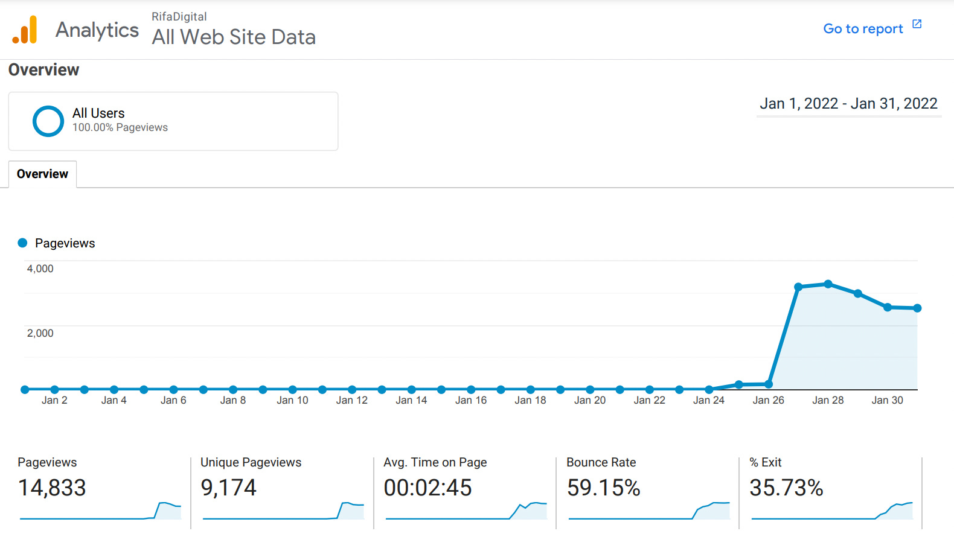Click the Bounce Rate metric label

tap(601, 462)
